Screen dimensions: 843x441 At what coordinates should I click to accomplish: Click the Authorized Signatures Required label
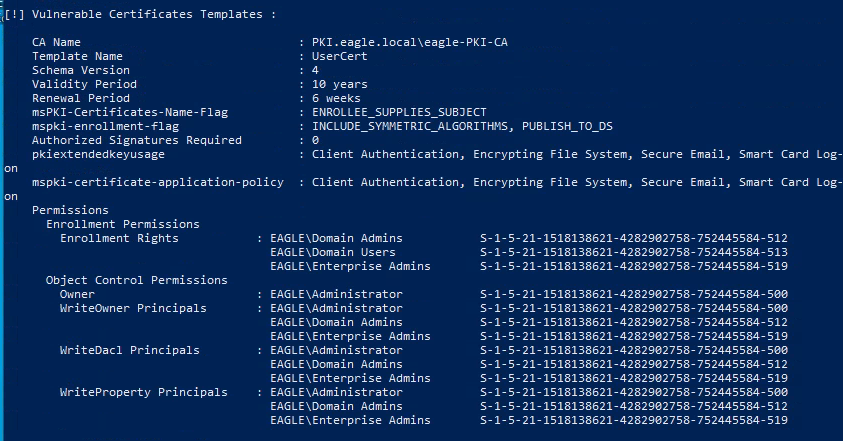click(130, 141)
